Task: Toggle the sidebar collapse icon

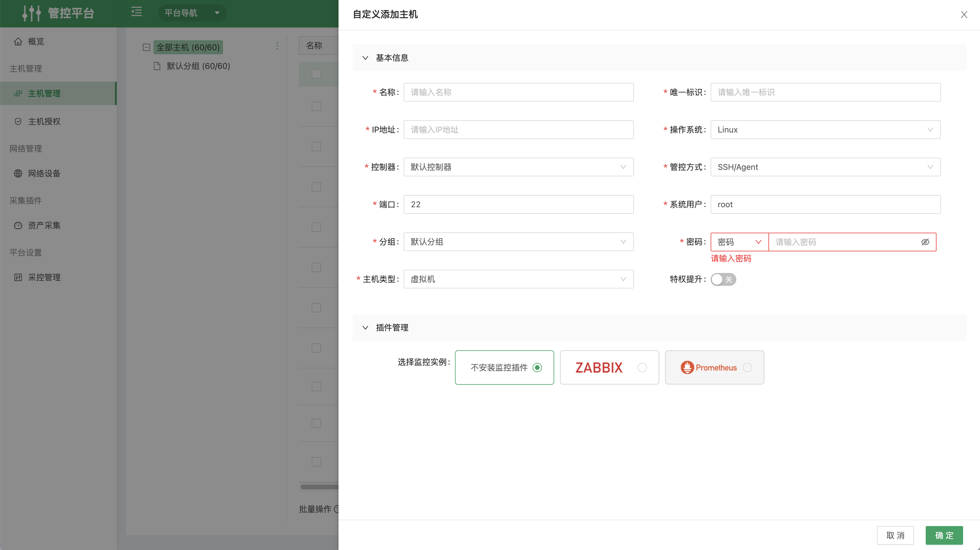Action: click(x=137, y=12)
